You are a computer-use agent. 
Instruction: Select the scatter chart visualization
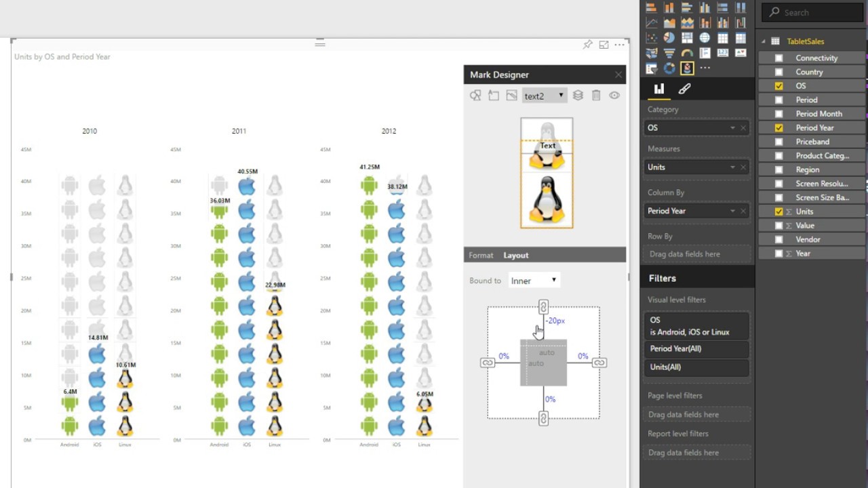[652, 38]
